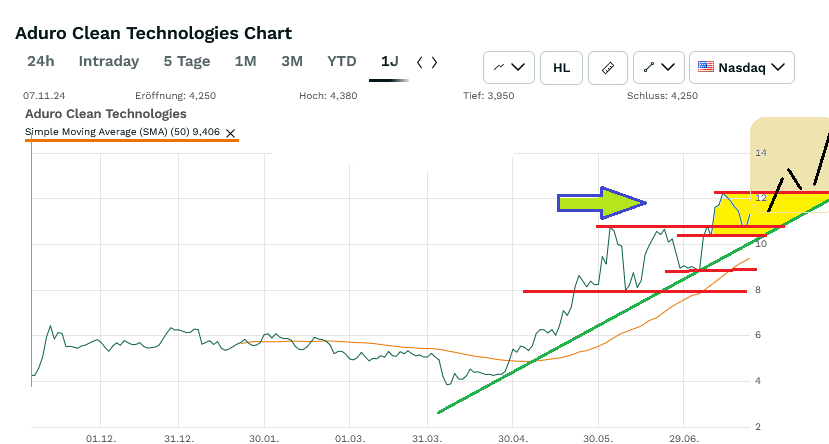Click the Tief: 3,950 value
Screen dimensions: 829x444
(489, 96)
